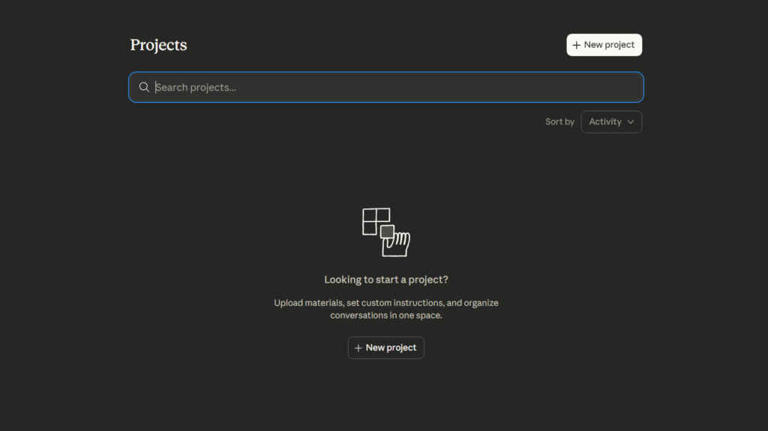Click the four-square grid in the illustration
768x431 pixels.
pos(375,220)
